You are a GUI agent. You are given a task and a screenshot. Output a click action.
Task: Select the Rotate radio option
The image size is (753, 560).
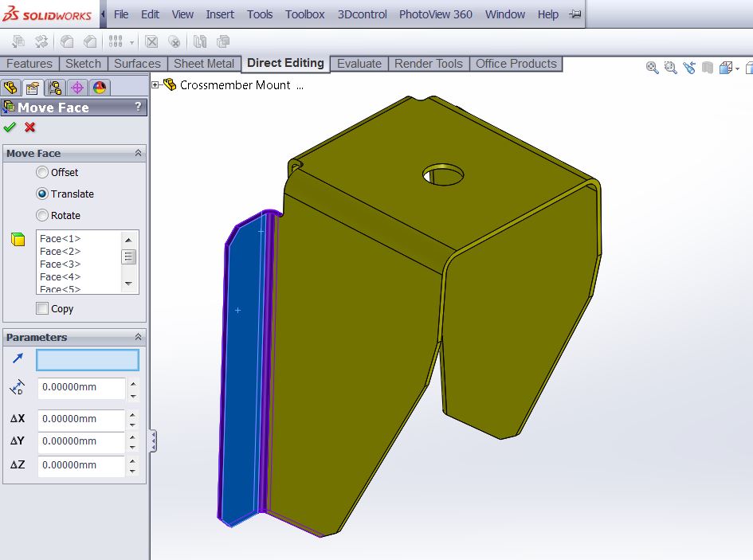click(42, 215)
